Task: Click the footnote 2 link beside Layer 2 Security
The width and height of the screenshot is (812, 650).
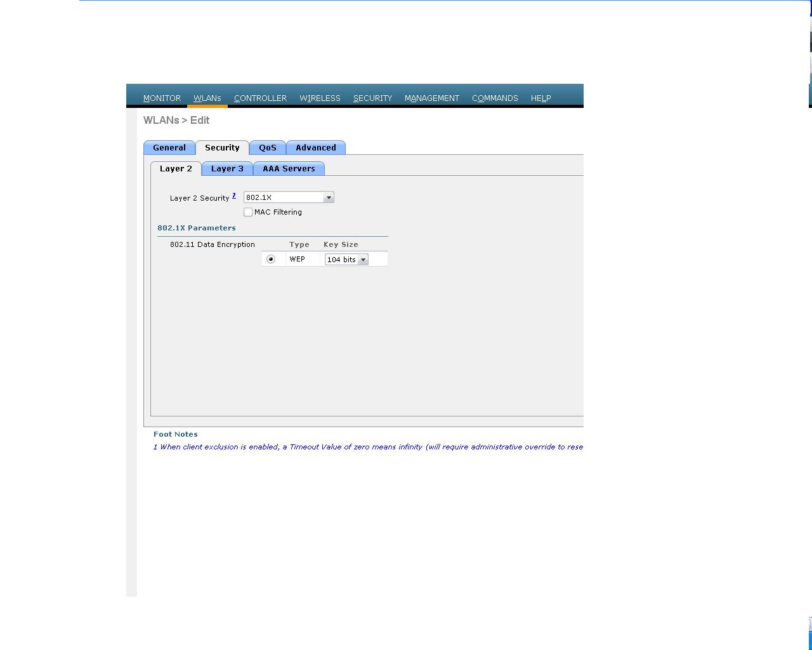Action: [x=234, y=196]
